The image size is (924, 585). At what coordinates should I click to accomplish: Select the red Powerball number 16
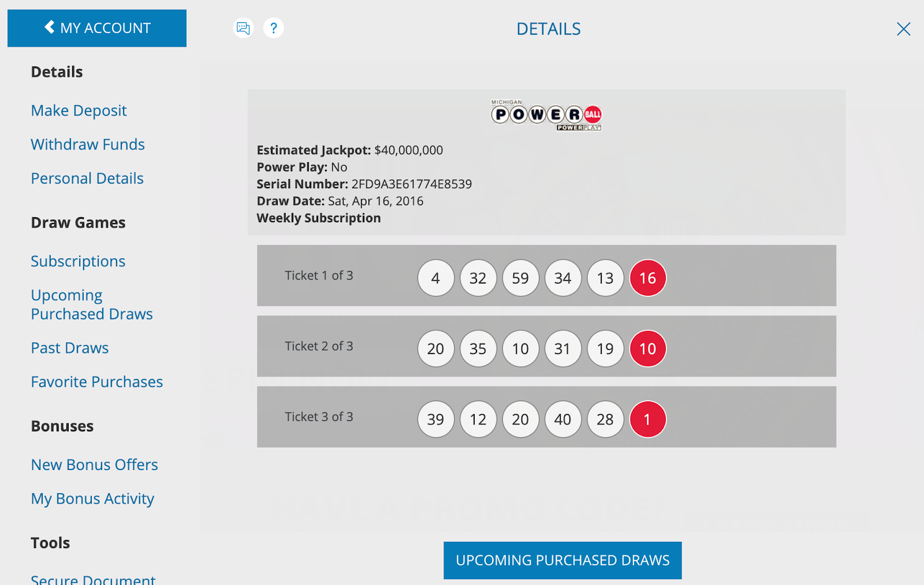[647, 278]
